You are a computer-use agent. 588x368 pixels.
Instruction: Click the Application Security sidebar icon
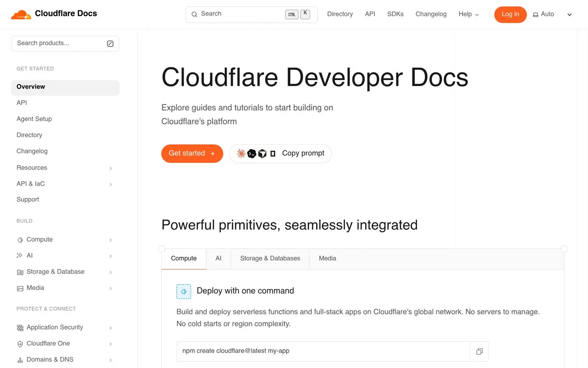tap(20, 328)
